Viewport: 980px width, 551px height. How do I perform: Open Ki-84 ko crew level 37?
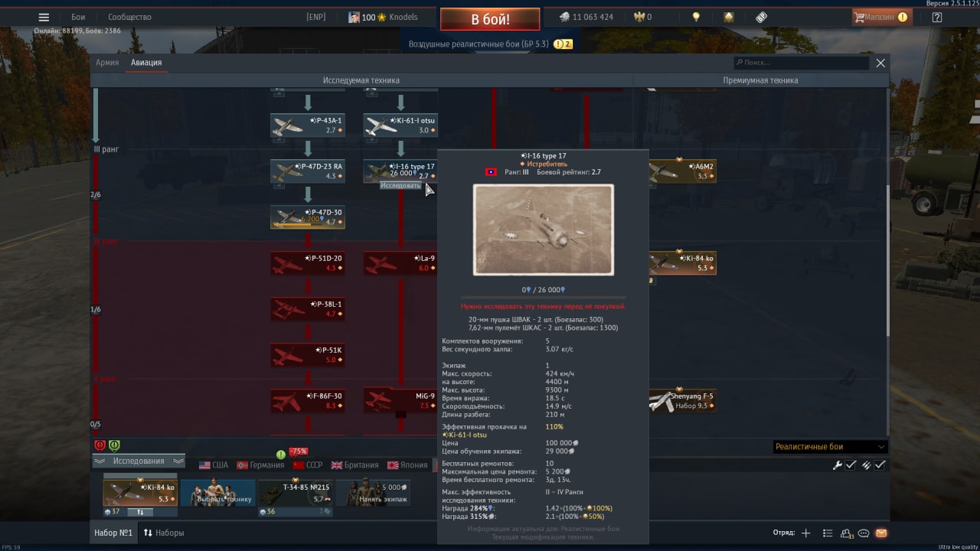(113, 512)
